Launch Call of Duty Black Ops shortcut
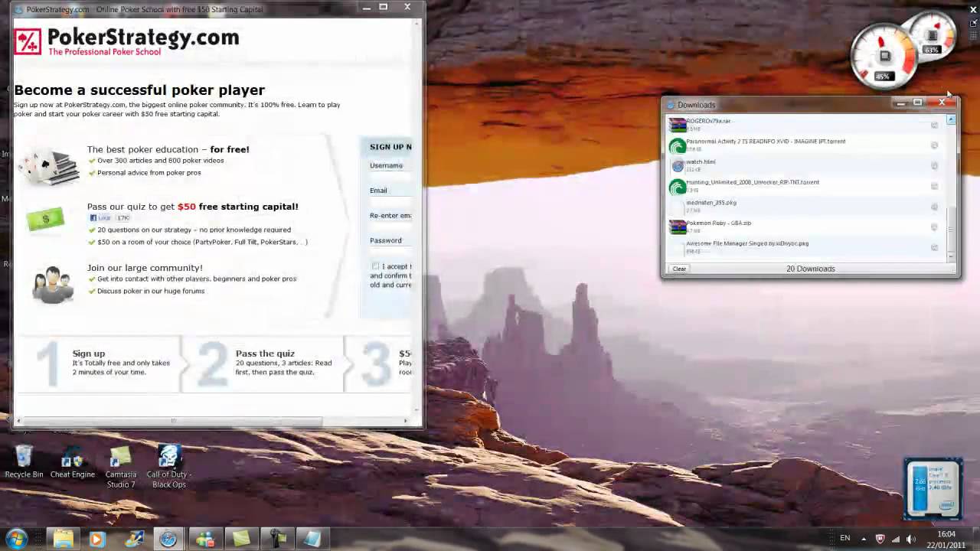 tap(168, 466)
